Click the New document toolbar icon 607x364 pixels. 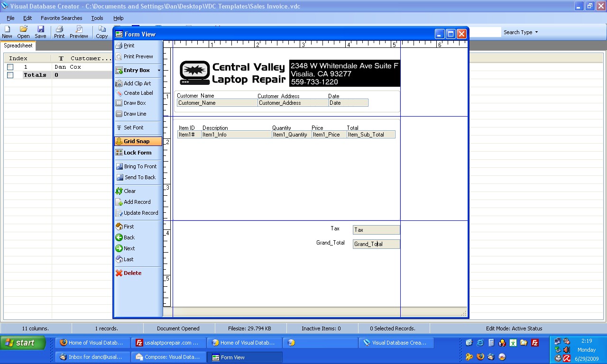(7, 32)
